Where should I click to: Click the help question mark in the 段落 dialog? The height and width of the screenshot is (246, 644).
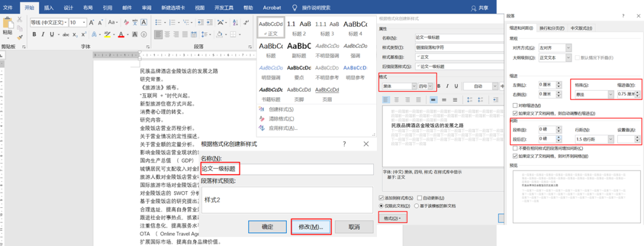pos(623,16)
